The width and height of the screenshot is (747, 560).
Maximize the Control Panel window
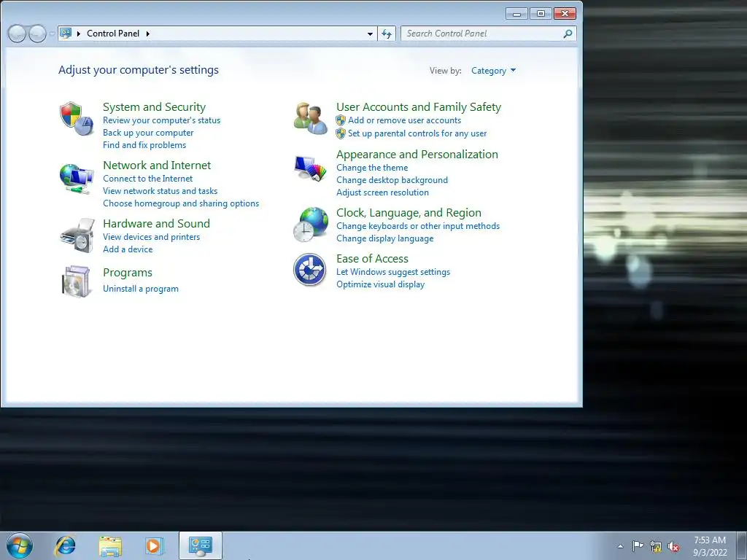[x=541, y=13]
